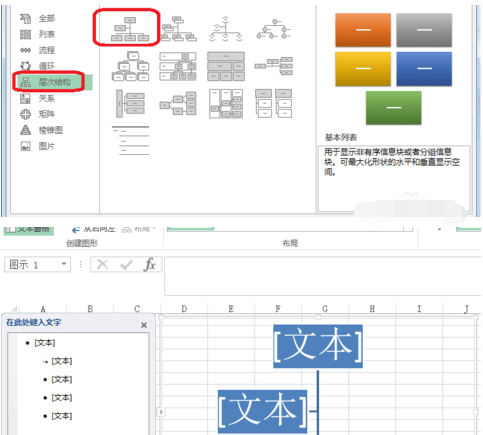Close the 在此处键入文字 text pane
Viewport: 483px width, 435px height.
(x=144, y=325)
